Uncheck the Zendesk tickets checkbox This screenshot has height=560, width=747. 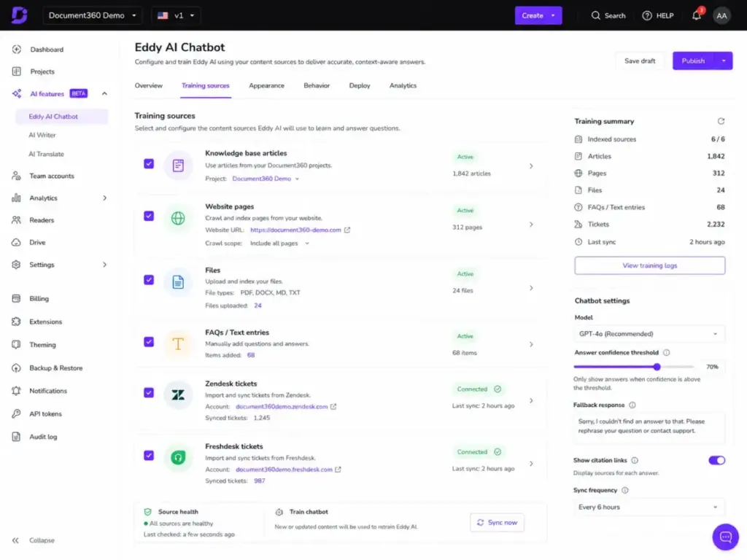(149, 393)
